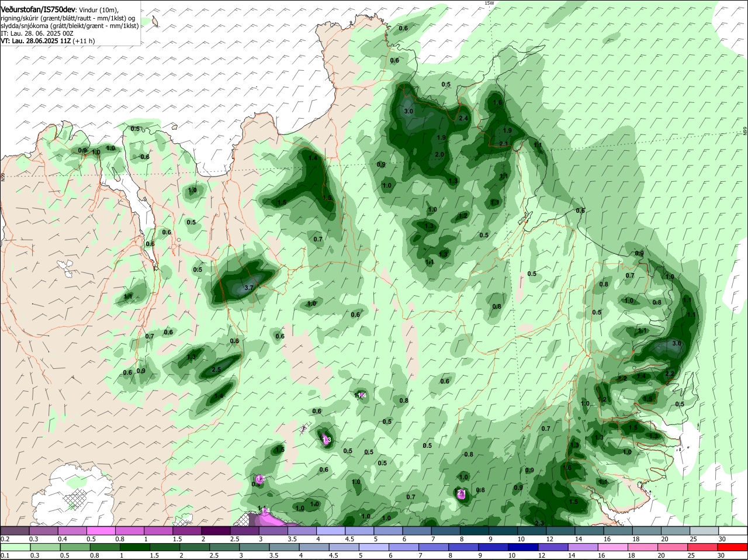Image resolution: width=748 pixels, height=560 pixels.
Task: Click the Veðurstofan/IS750dev title text
Action: 38,9
